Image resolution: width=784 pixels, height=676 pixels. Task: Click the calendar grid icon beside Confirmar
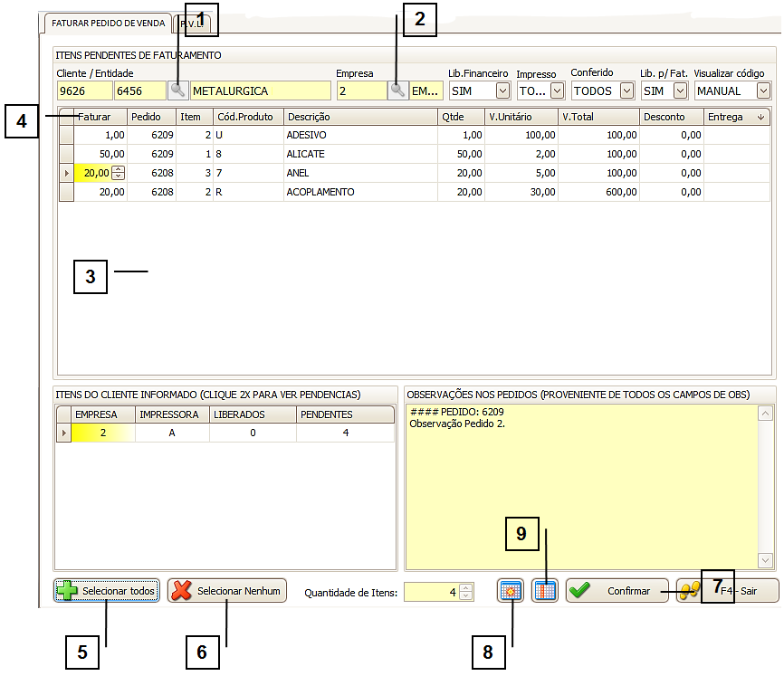click(544, 591)
